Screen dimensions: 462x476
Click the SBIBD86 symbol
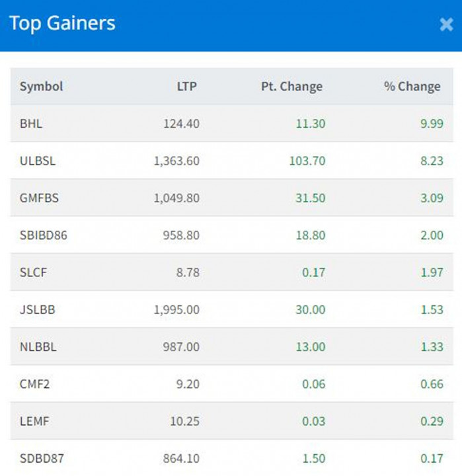[43, 235]
